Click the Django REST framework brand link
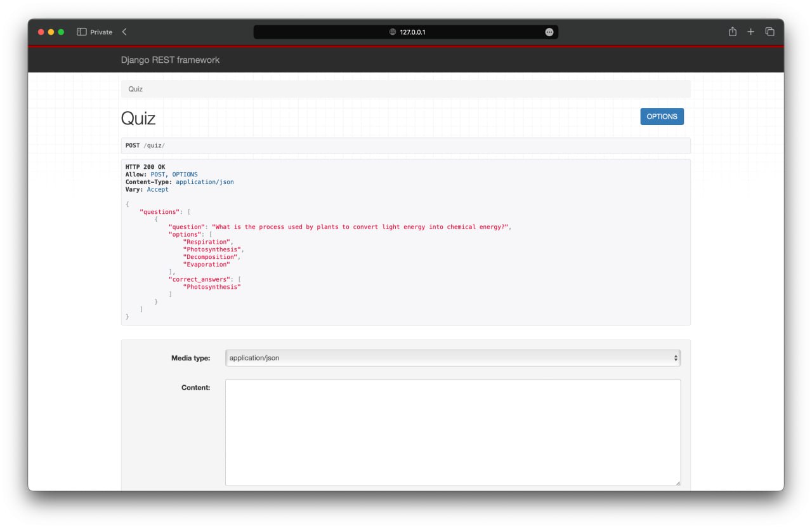 (170, 60)
